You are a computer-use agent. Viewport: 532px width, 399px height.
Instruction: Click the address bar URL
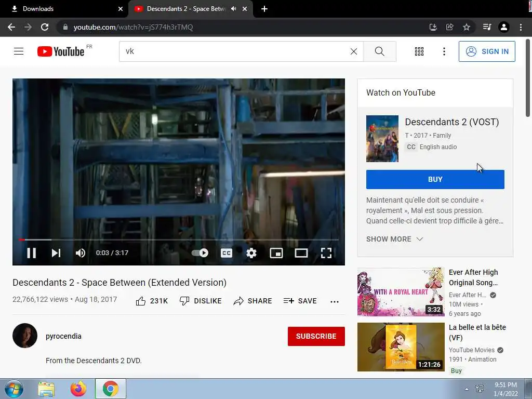click(x=133, y=27)
